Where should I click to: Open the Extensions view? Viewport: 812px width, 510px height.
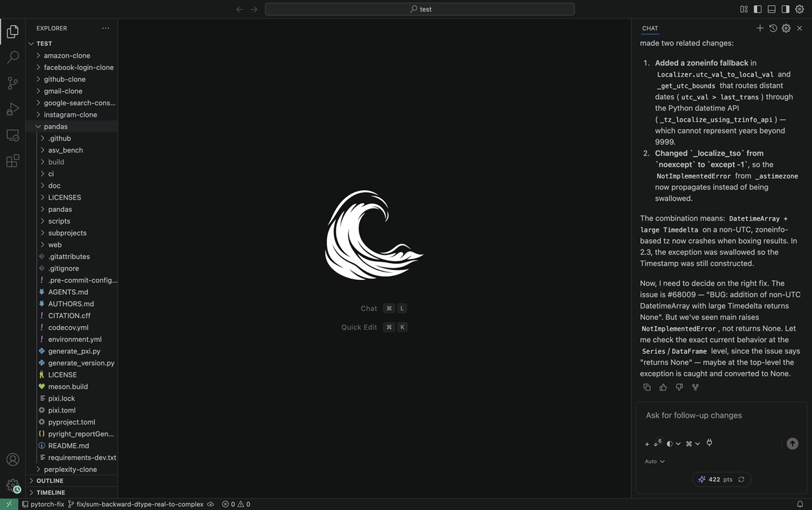tap(12, 161)
